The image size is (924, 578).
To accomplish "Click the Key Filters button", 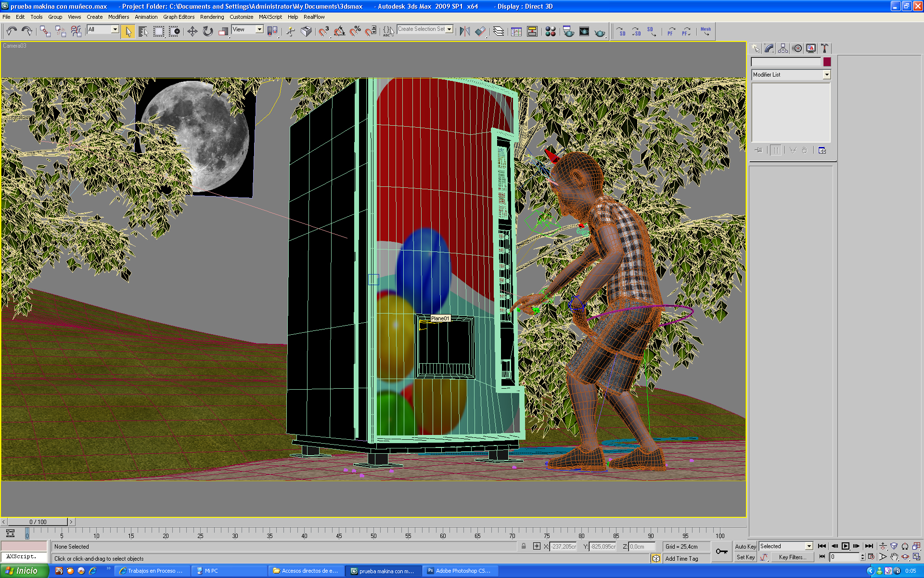I will (792, 557).
